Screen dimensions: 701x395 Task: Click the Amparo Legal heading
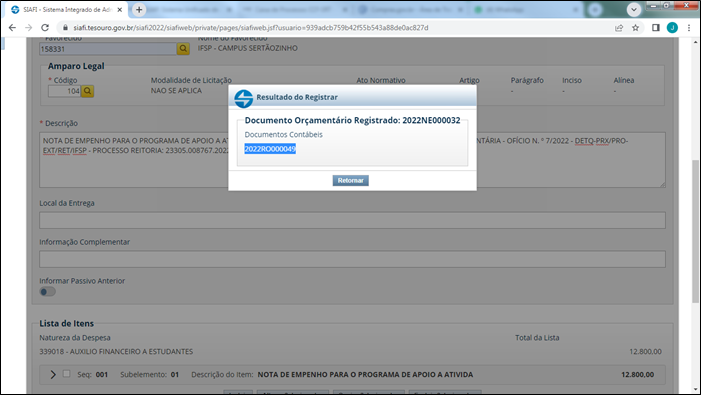pyautogui.click(x=76, y=66)
